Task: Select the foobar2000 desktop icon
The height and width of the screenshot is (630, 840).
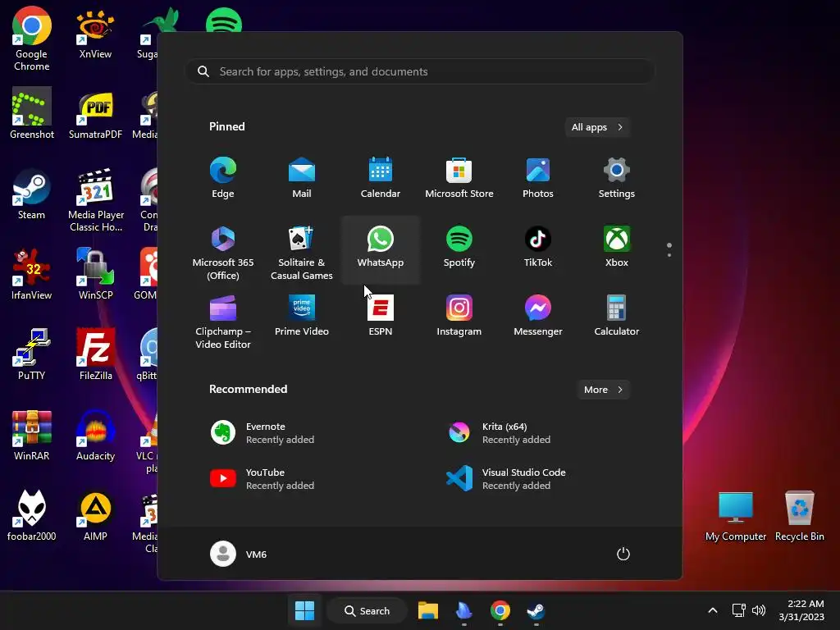Action: (32, 515)
